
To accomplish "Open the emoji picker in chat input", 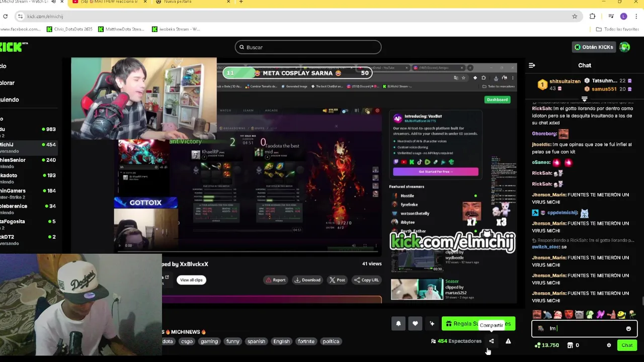I will point(628,329).
